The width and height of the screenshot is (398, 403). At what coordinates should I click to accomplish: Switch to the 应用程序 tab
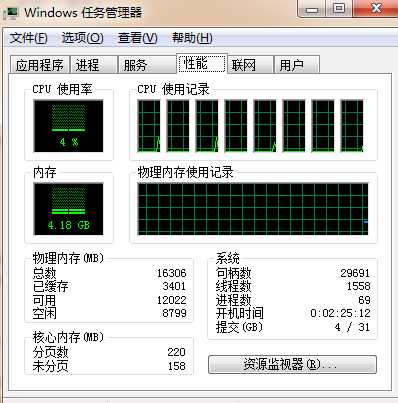[40, 65]
